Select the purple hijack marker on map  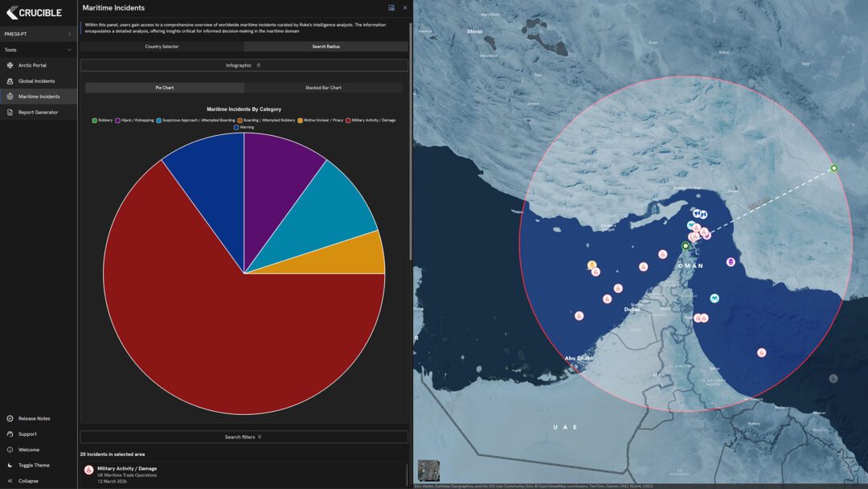(731, 262)
